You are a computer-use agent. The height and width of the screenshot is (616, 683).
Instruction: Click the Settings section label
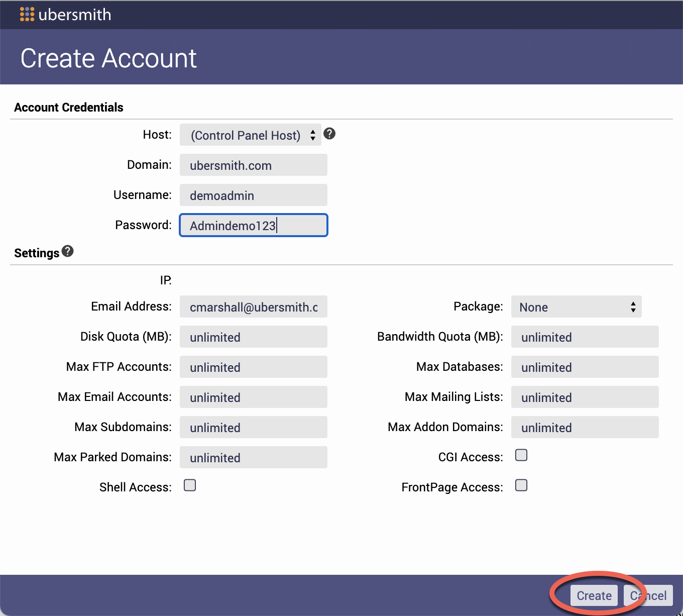point(37,253)
